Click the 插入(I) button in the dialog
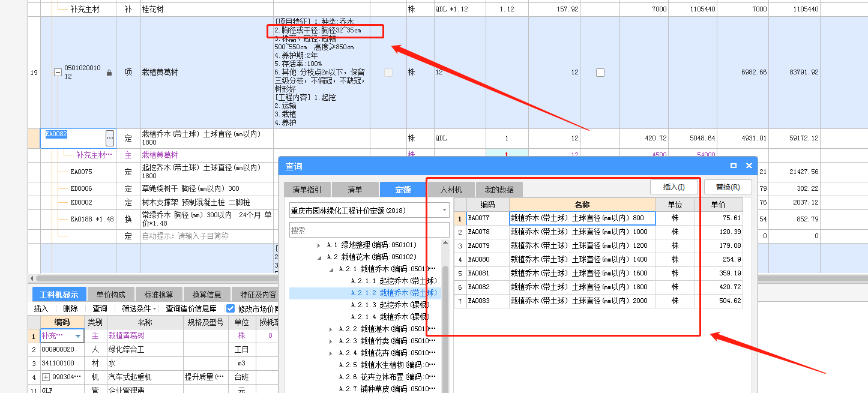 coord(674,187)
